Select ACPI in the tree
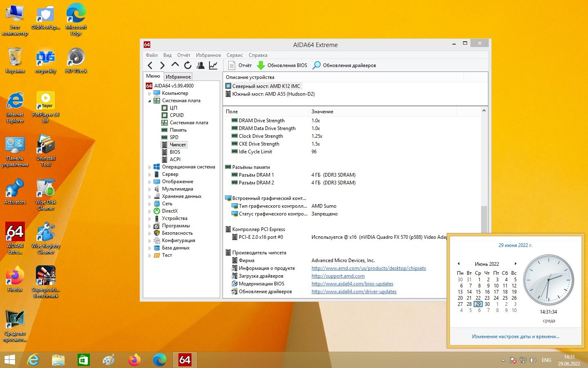This screenshot has height=368, width=588. pos(175,159)
